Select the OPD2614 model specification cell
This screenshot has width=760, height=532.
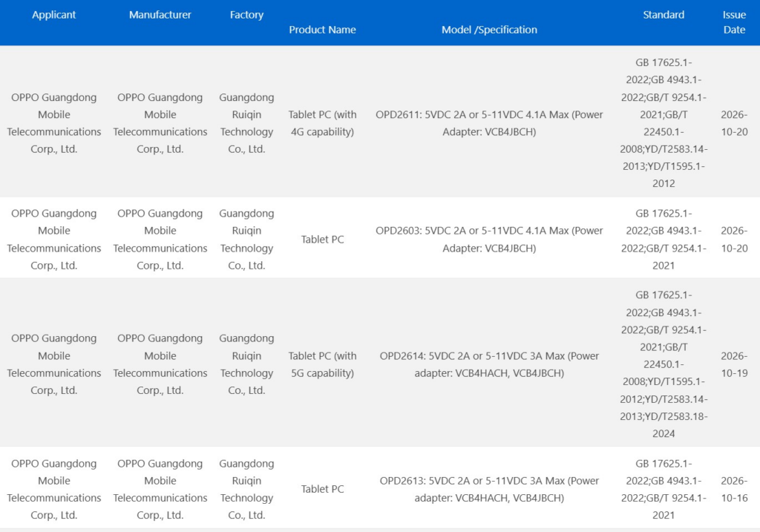pyautogui.click(x=489, y=364)
